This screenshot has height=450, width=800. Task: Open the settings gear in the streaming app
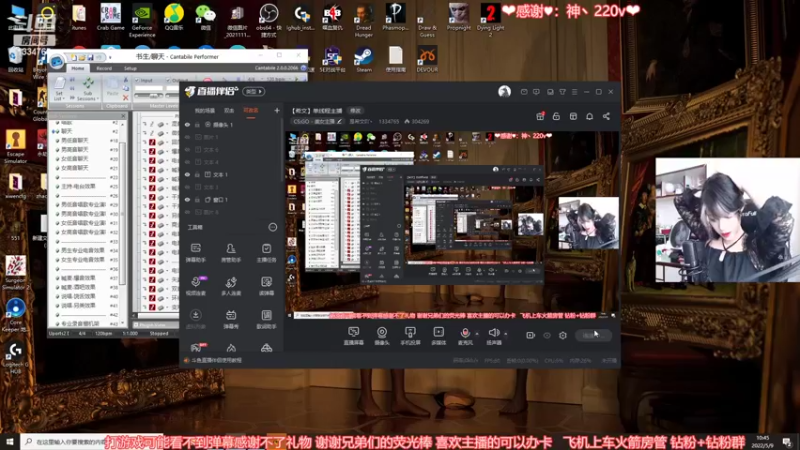pyautogui.click(x=563, y=335)
